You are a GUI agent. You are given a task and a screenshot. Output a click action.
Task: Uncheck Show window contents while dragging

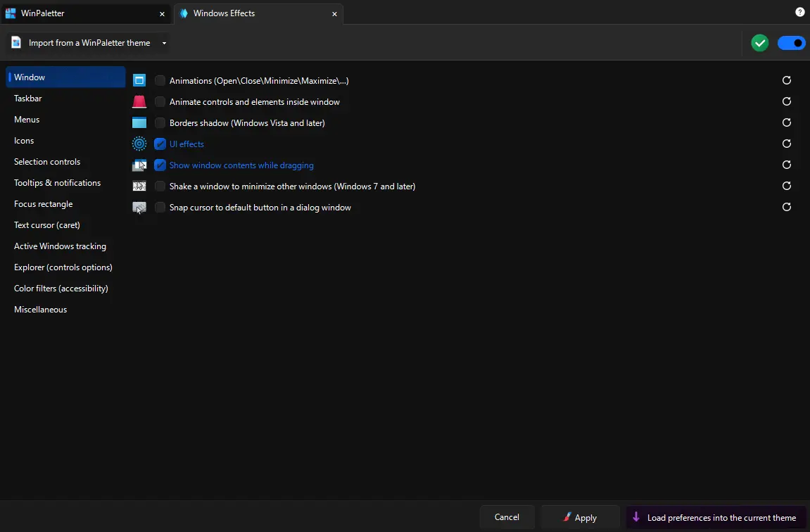click(x=160, y=165)
